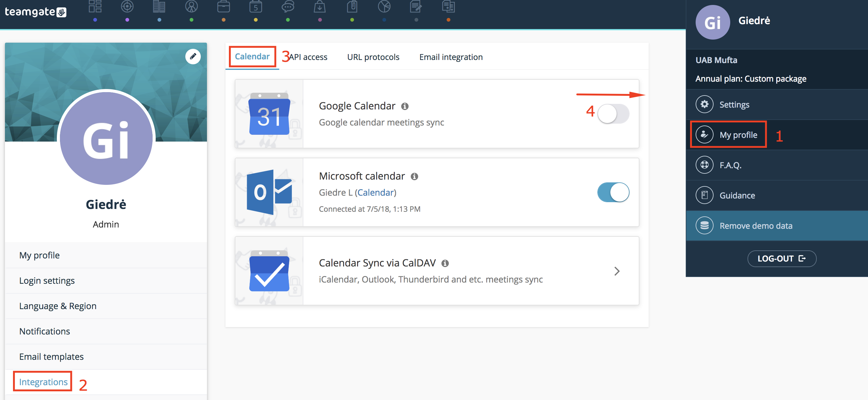Open the Leads target icon
The width and height of the screenshot is (868, 400).
127,6
